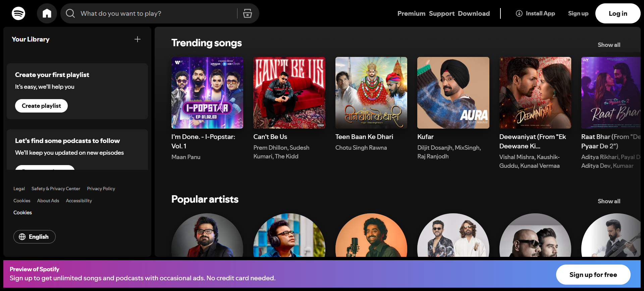This screenshot has width=644, height=291.
Task: Click the Spotify logo
Action: [x=18, y=13]
